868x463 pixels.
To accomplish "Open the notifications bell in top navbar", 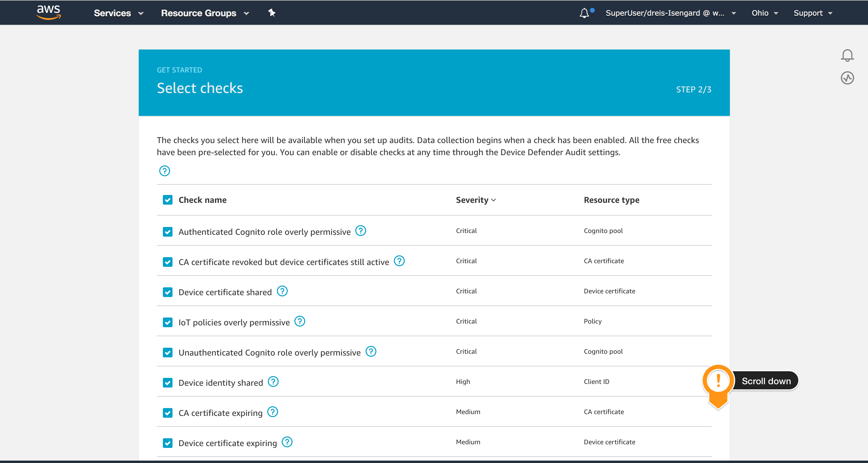I will click(x=584, y=13).
